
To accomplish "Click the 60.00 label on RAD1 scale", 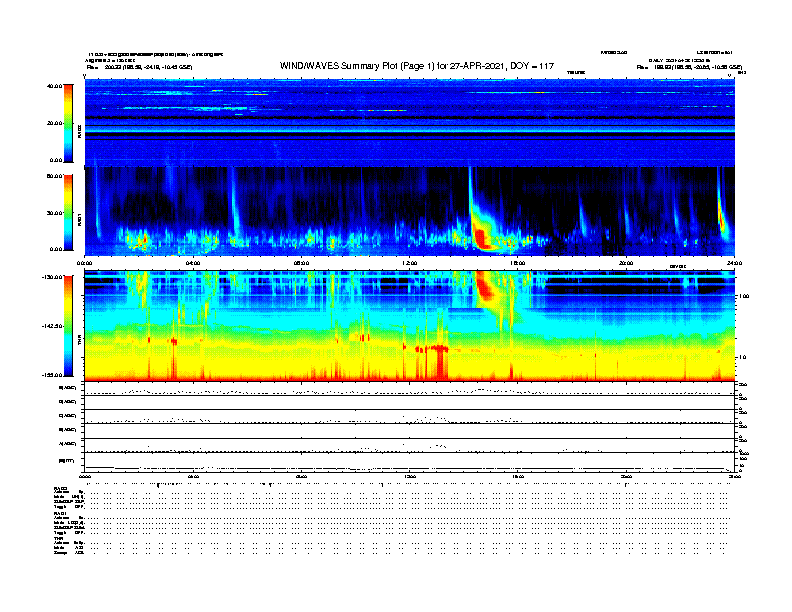I will pos(55,176).
